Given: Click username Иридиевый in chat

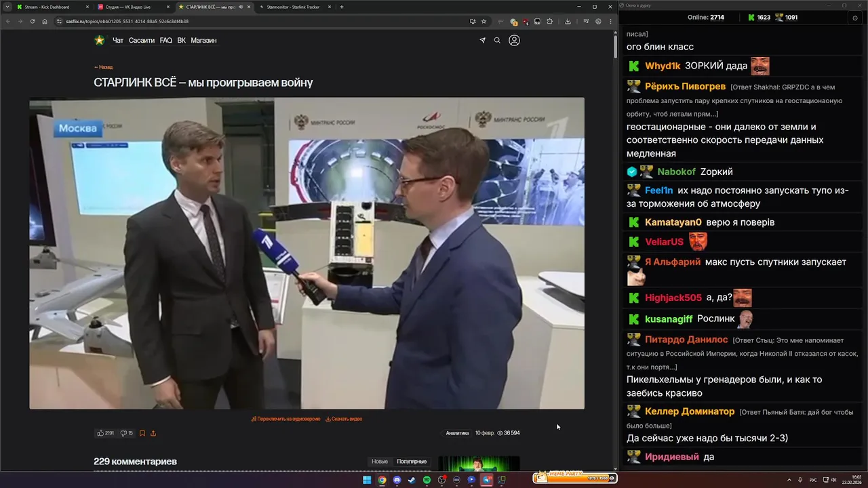Looking at the screenshot, I should (x=671, y=457).
